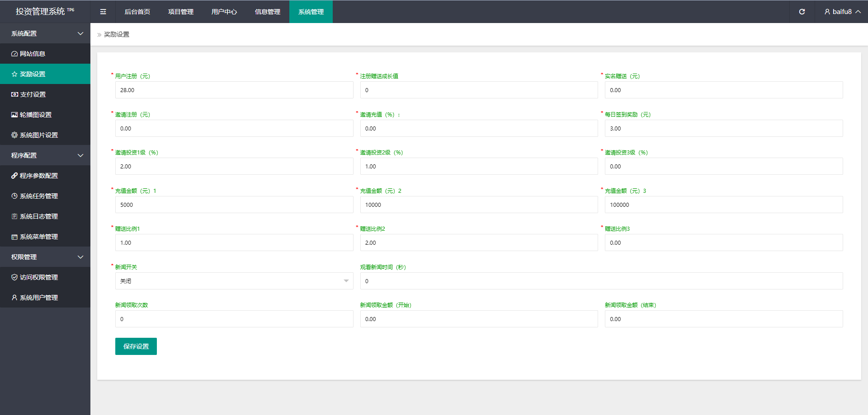868x415 pixels.
Task: Open the 新闻开关 dropdown
Action: (234, 281)
